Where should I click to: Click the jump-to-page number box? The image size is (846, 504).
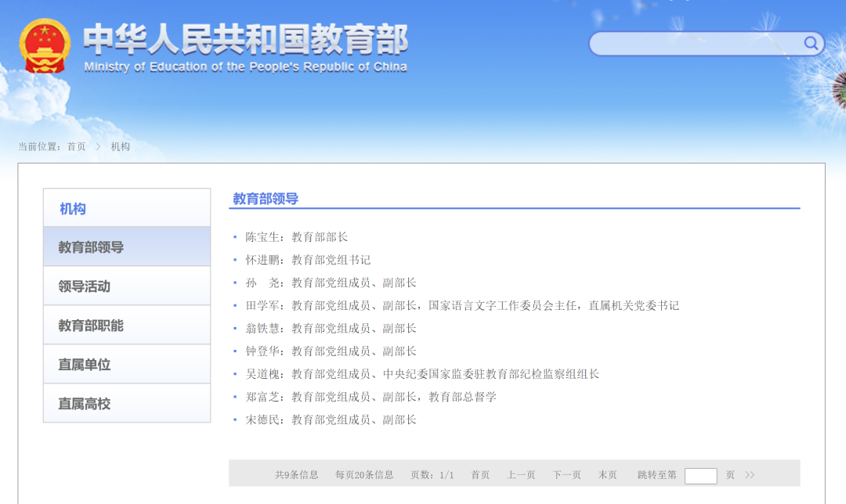coord(700,475)
